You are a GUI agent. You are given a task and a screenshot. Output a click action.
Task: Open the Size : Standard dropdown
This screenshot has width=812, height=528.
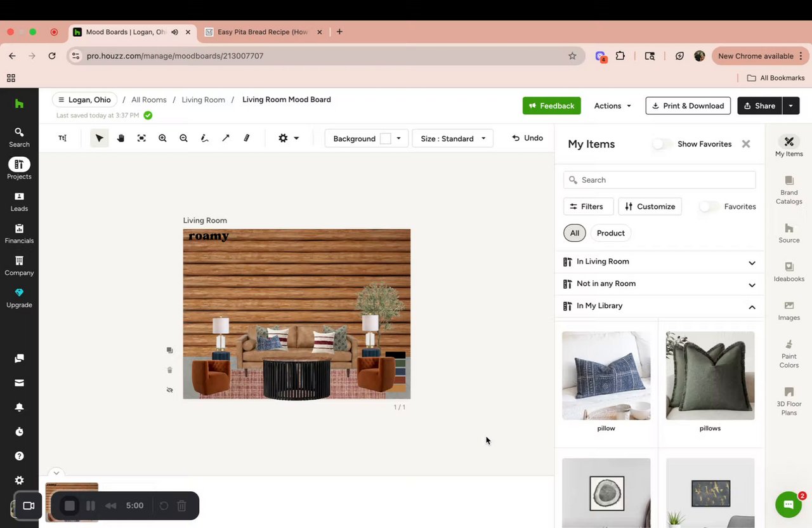pyautogui.click(x=453, y=138)
